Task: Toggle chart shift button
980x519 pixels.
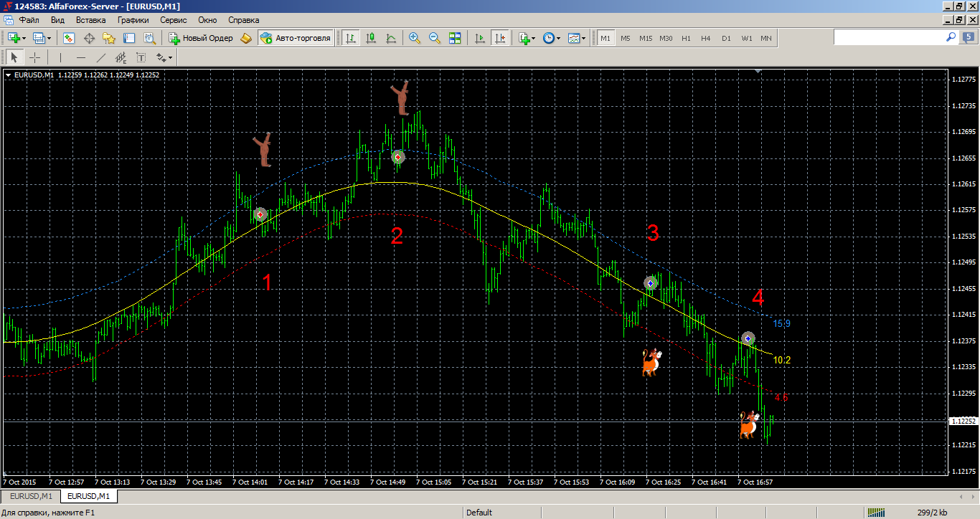Action: 500,38
